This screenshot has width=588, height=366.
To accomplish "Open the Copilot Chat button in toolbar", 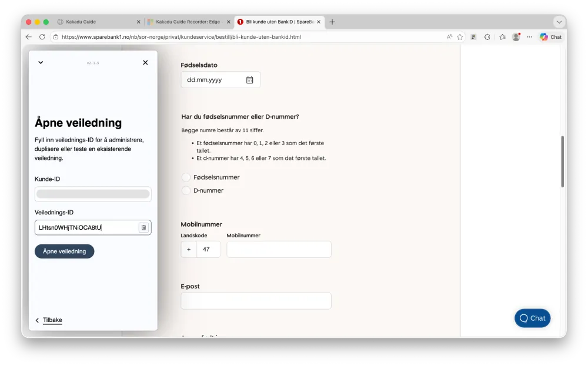I will point(550,36).
